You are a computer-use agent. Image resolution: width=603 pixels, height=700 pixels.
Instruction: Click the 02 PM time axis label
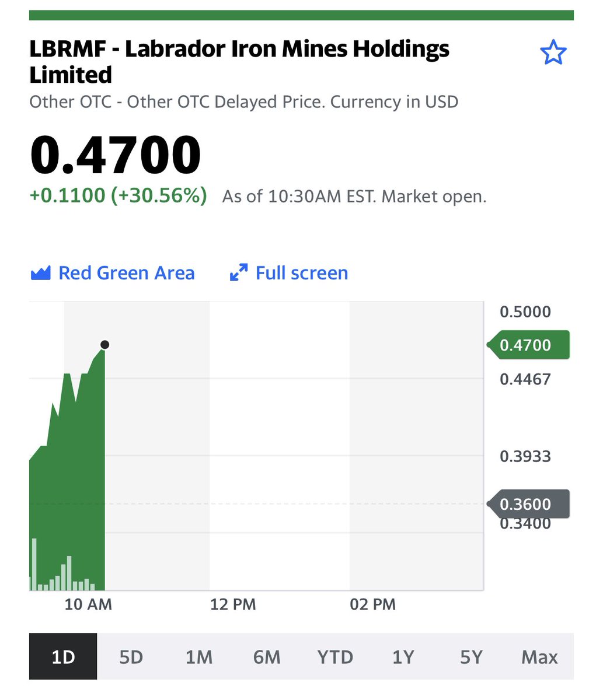372,604
